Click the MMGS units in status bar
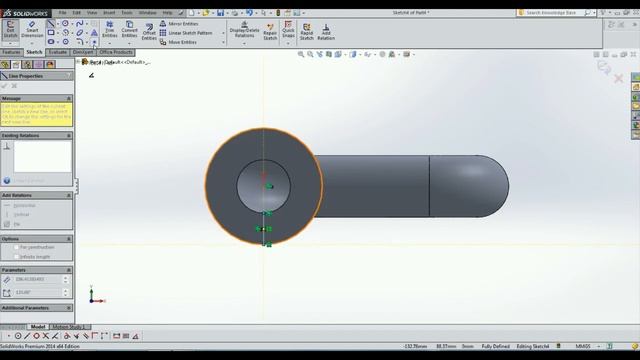The image size is (640, 360). tap(583, 346)
